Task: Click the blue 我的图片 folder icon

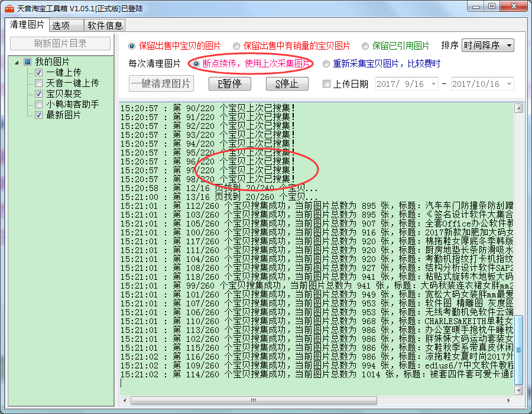Action: coord(28,62)
